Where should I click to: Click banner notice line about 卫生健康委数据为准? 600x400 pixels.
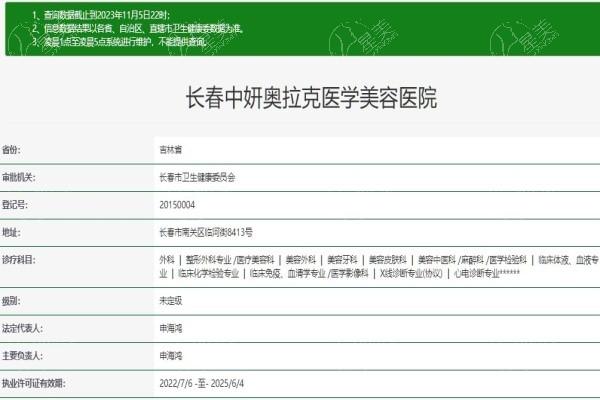point(138,29)
